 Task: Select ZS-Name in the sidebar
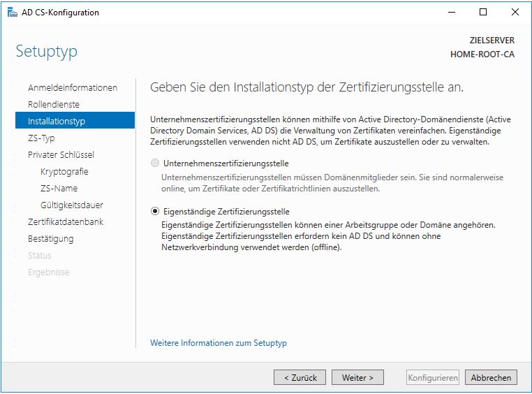click(x=59, y=189)
